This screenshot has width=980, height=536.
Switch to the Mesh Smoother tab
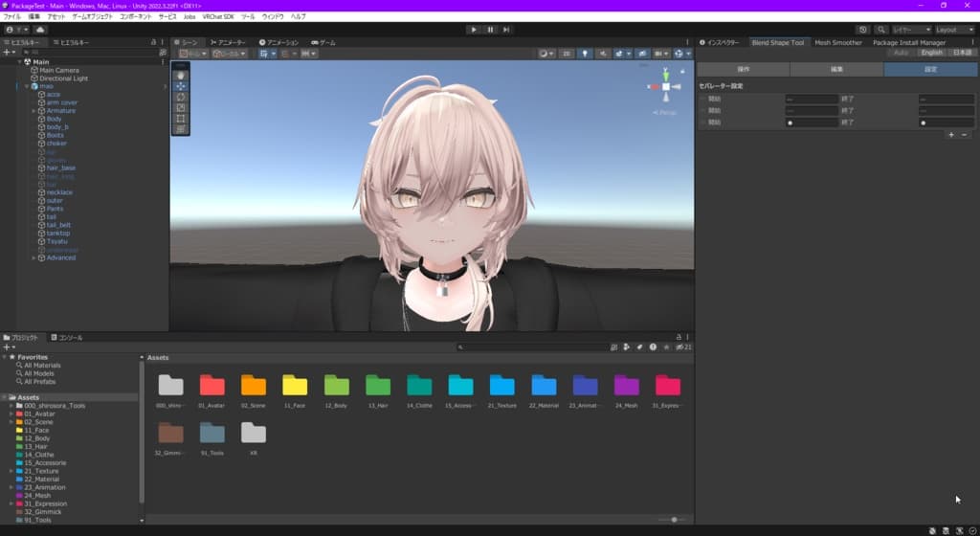click(x=838, y=42)
